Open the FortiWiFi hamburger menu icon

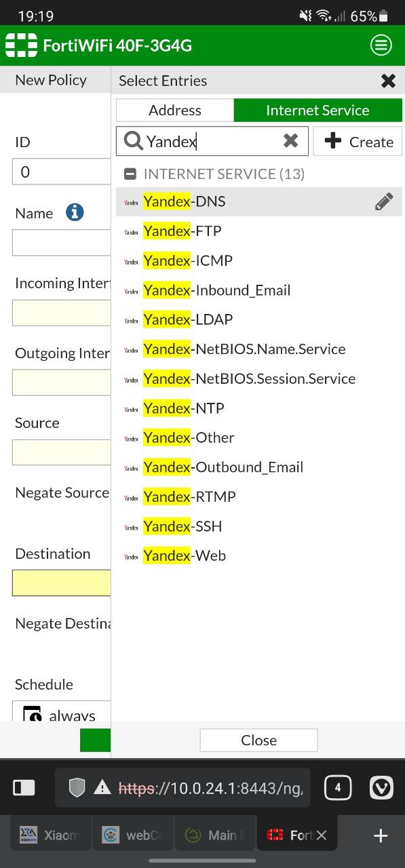(x=381, y=45)
